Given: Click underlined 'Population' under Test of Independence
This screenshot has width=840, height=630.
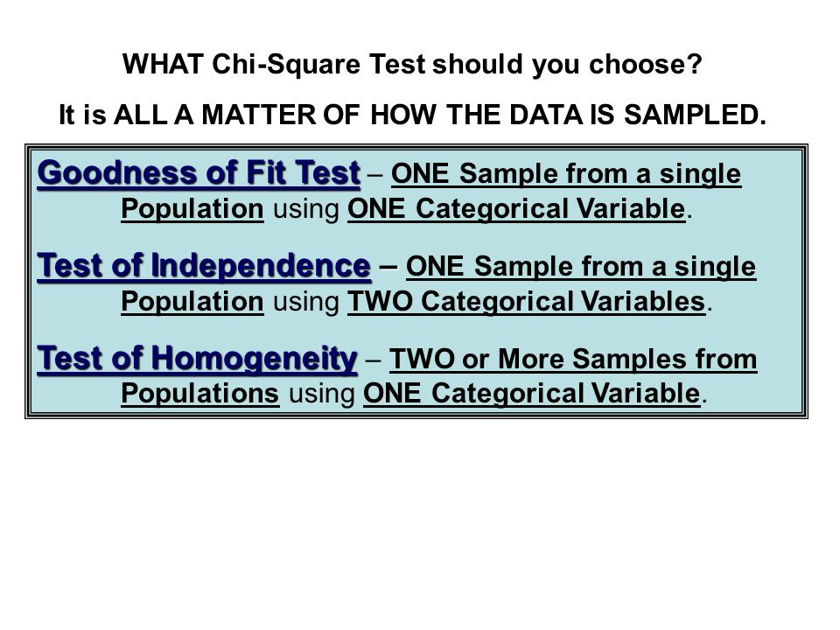Looking at the screenshot, I should 192,302.
